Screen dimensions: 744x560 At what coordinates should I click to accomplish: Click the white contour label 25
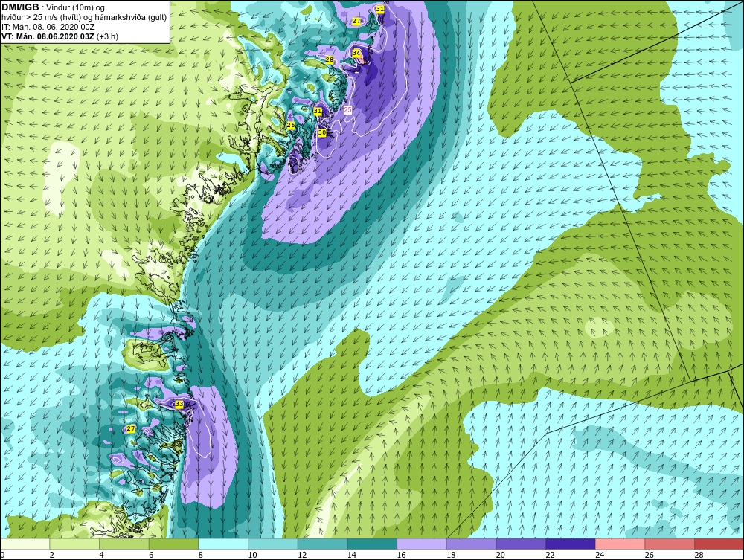[x=347, y=109]
